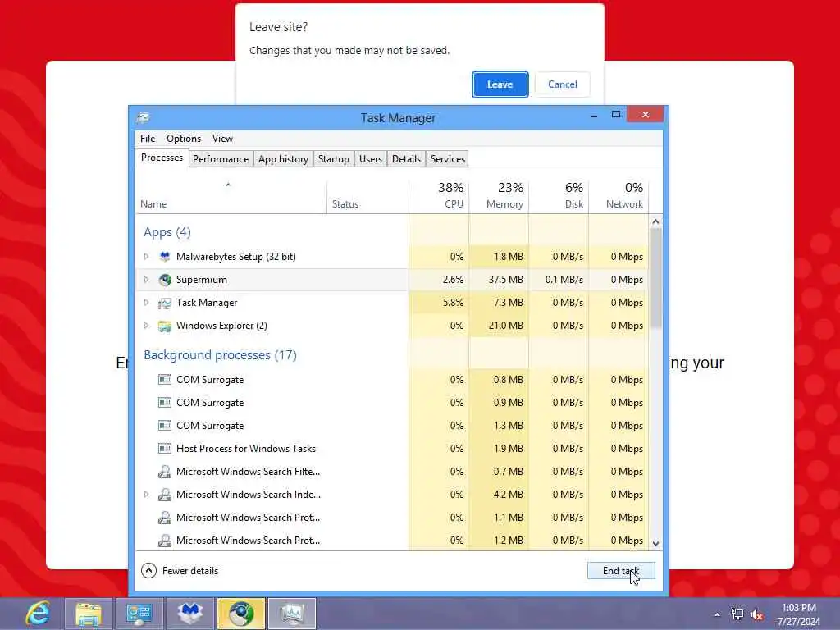Open the Options menu
Viewport: 840px width, 630px height.
(x=184, y=138)
